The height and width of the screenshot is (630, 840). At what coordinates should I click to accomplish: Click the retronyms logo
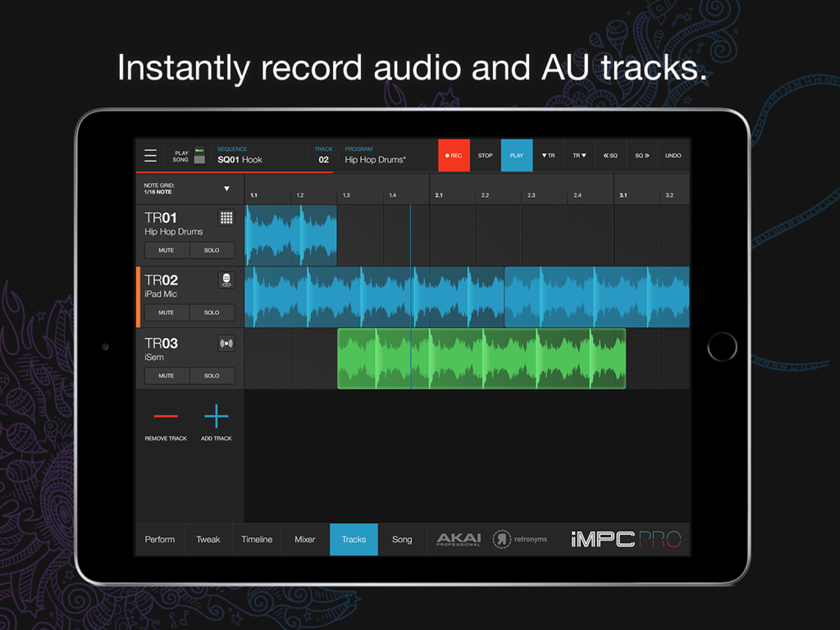pyautogui.click(x=519, y=539)
